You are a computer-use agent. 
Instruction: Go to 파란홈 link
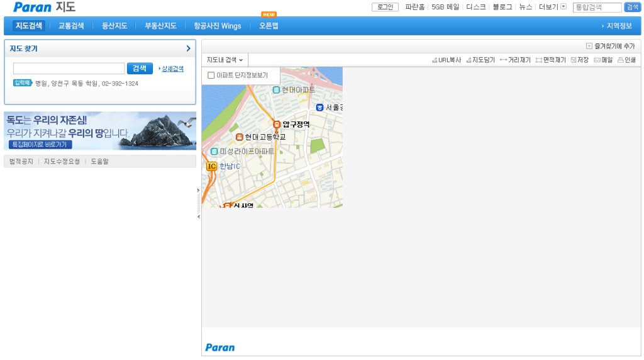click(415, 7)
